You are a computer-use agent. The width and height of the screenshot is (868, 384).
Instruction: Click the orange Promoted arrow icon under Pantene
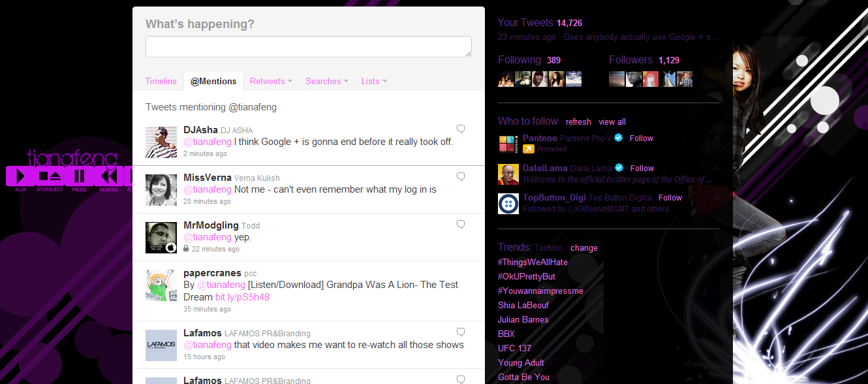pyautogui.click(x=529, y=149)
